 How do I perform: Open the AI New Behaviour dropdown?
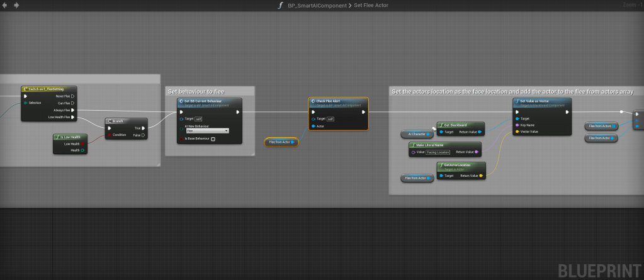(x=207, y=131)
